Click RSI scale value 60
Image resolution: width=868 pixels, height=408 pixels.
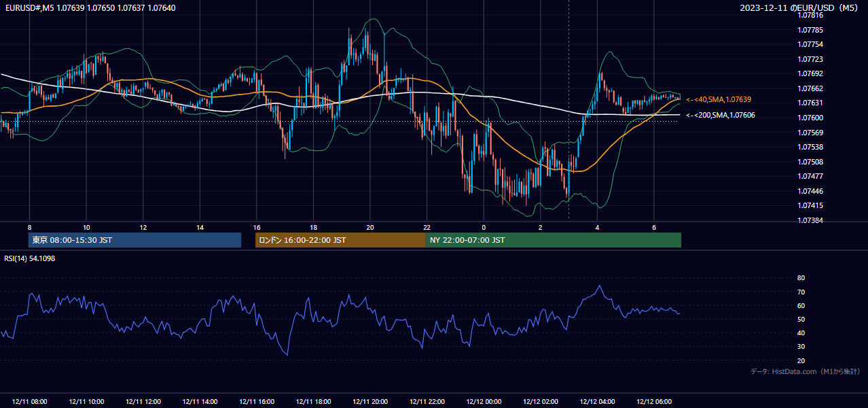(x=801, y=305)
